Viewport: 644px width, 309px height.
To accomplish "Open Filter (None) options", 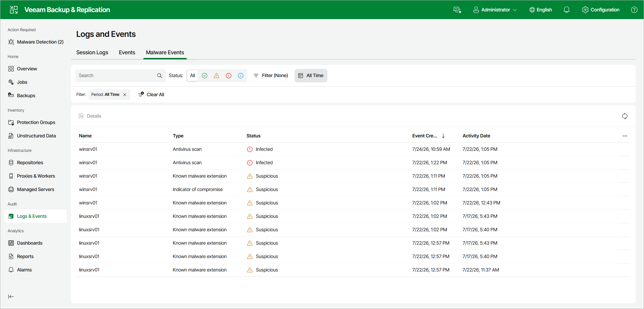I will click(x=271, y=76).
